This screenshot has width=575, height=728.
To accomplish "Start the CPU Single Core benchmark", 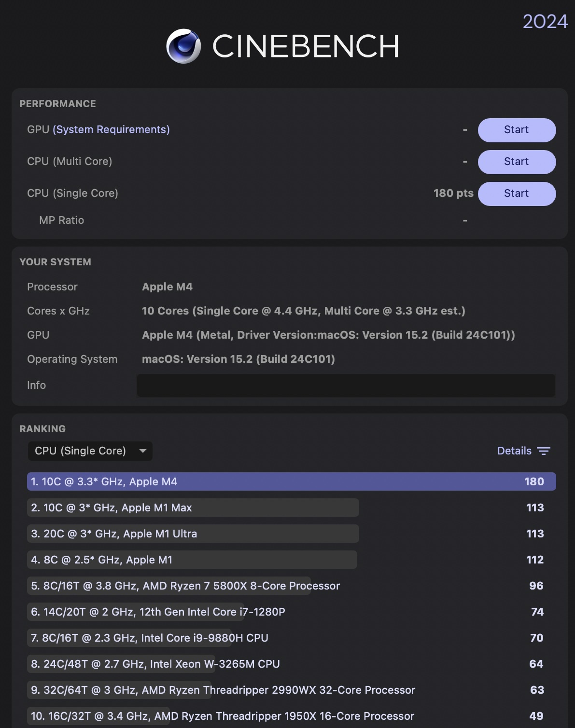I will point(517,193).
